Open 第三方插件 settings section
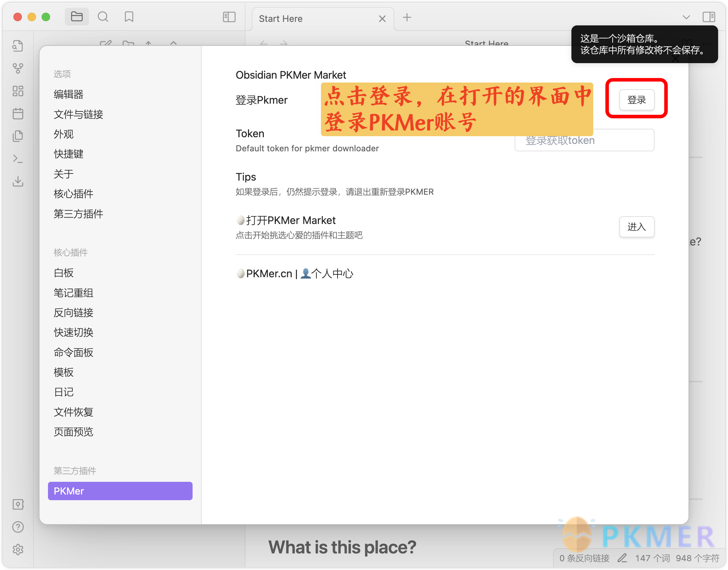 tap(120, 214)
